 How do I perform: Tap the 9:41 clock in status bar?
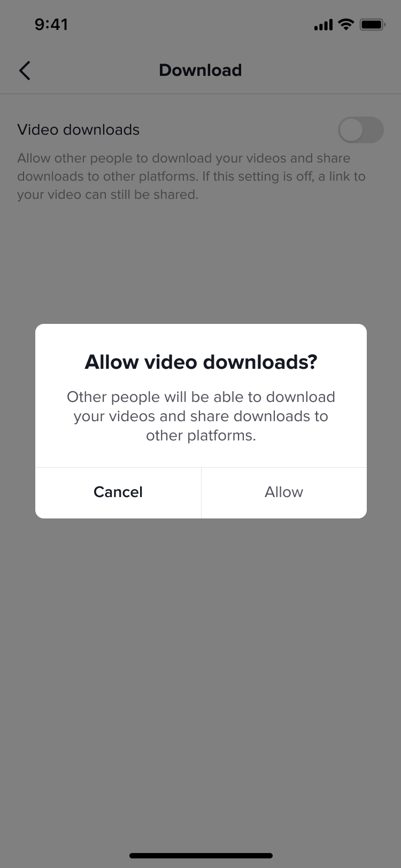coord(51,25)
